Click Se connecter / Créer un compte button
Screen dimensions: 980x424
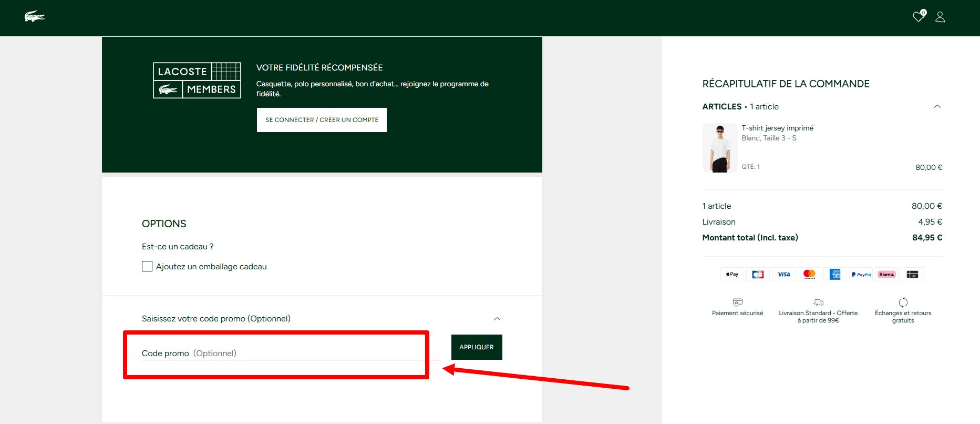[322, 120]
